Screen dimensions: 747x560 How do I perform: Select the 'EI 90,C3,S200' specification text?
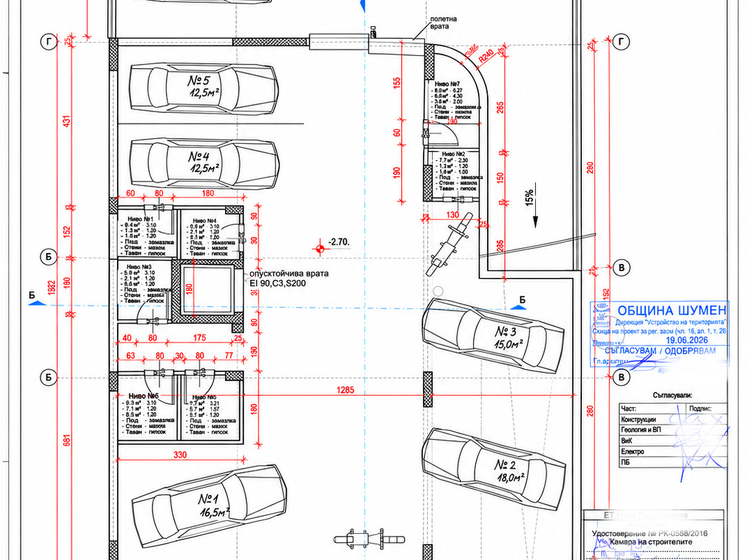point(278,283)
